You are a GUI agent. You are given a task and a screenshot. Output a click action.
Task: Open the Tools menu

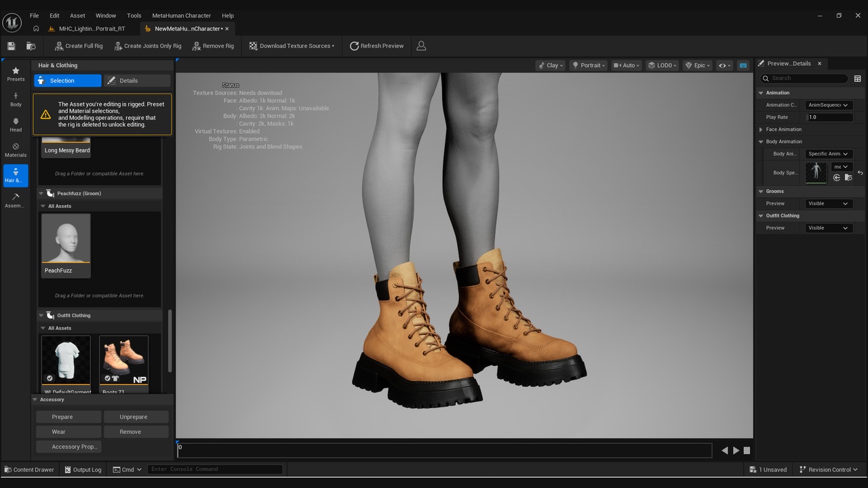(134, 15)
